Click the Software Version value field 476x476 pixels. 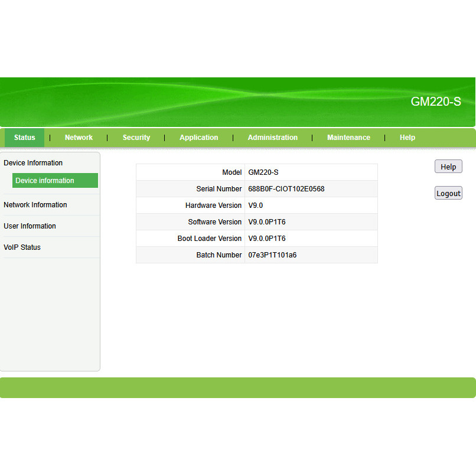[x=267, y=222]
